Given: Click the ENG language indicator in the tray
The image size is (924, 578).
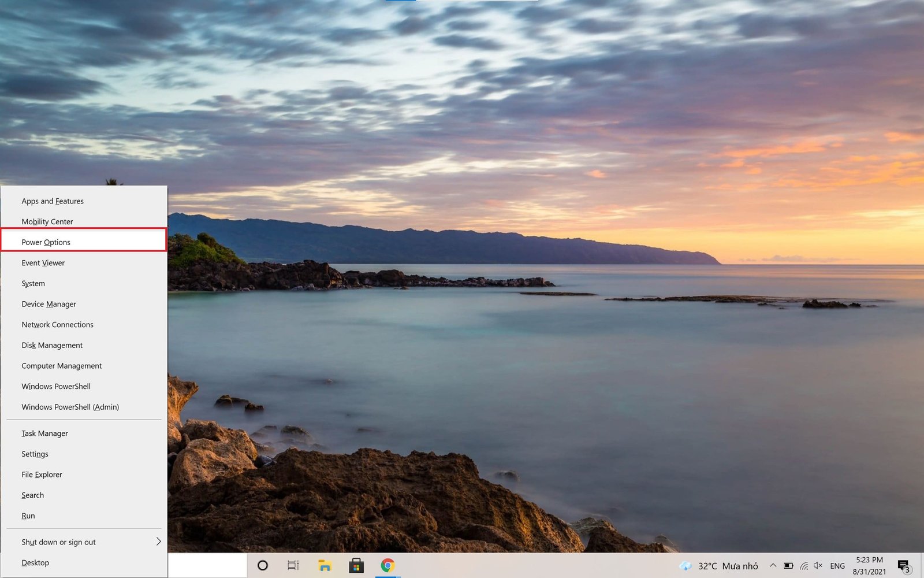Looking at the screenshot, I should (x=837, y=565).
